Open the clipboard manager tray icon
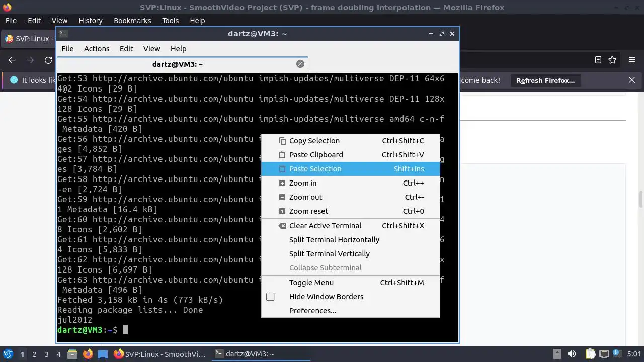 tap(591, 354)
